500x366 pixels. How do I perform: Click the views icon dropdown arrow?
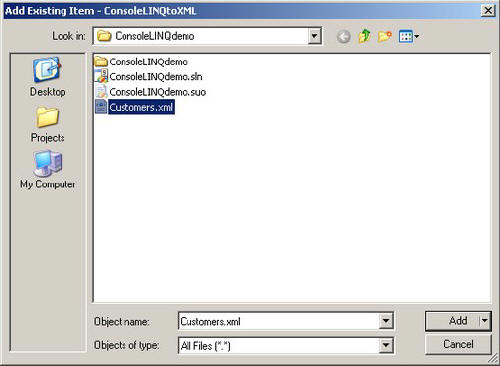(x=416, y=36)
